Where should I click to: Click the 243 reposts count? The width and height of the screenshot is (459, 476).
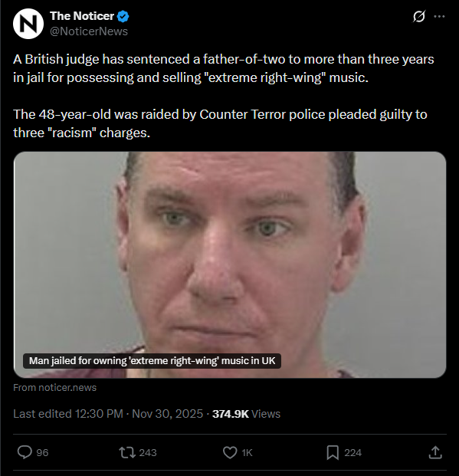(x=148, y=453)
